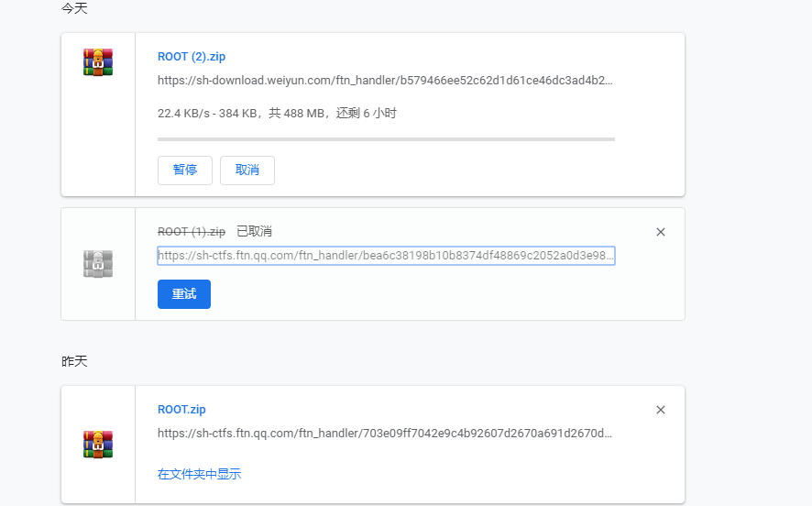Click the ROOT (2).zip download progress bar
The width and height of the screenshot is (812, 506).
point(386,139)
